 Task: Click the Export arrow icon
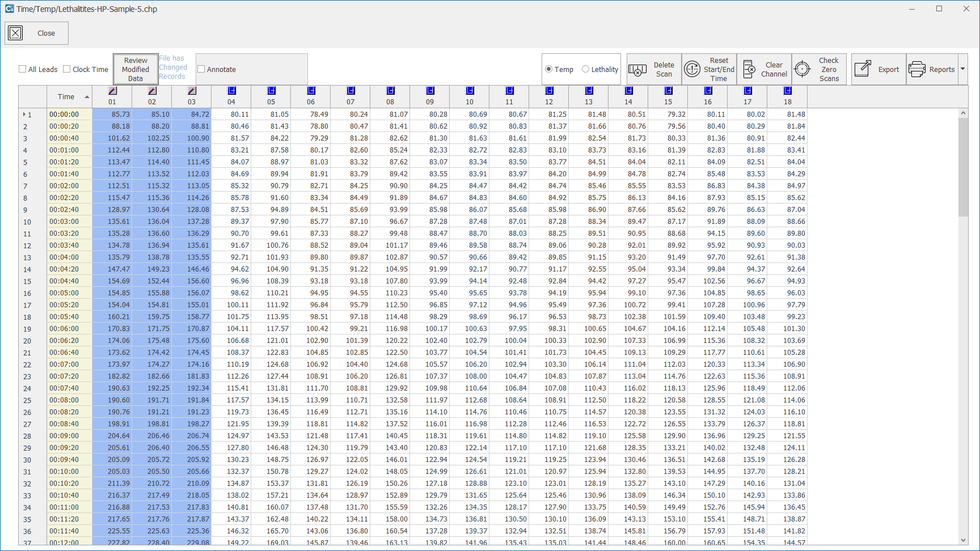863,69
